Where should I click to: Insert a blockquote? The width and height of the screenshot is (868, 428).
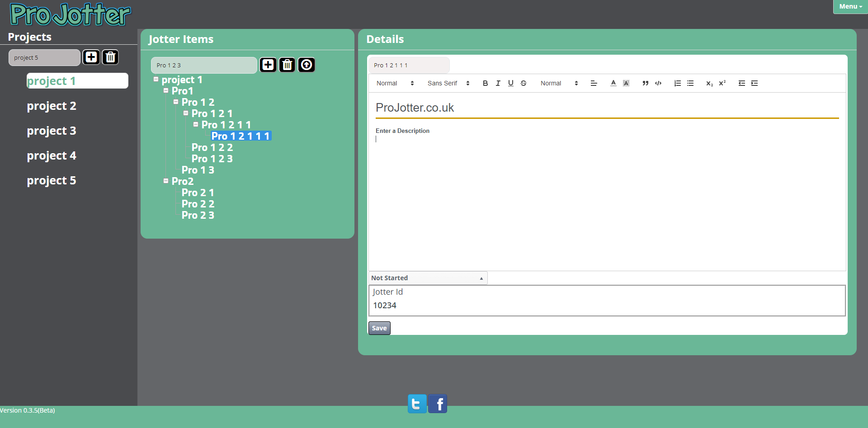pos(645,83)
